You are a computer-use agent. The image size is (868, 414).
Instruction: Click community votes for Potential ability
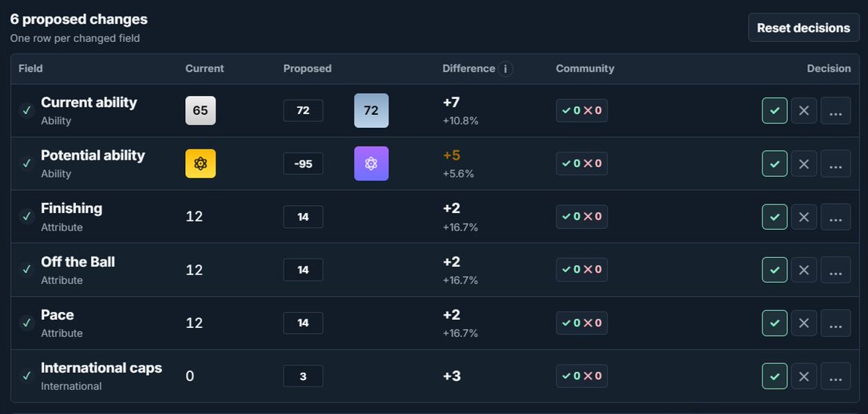point(582,163)
